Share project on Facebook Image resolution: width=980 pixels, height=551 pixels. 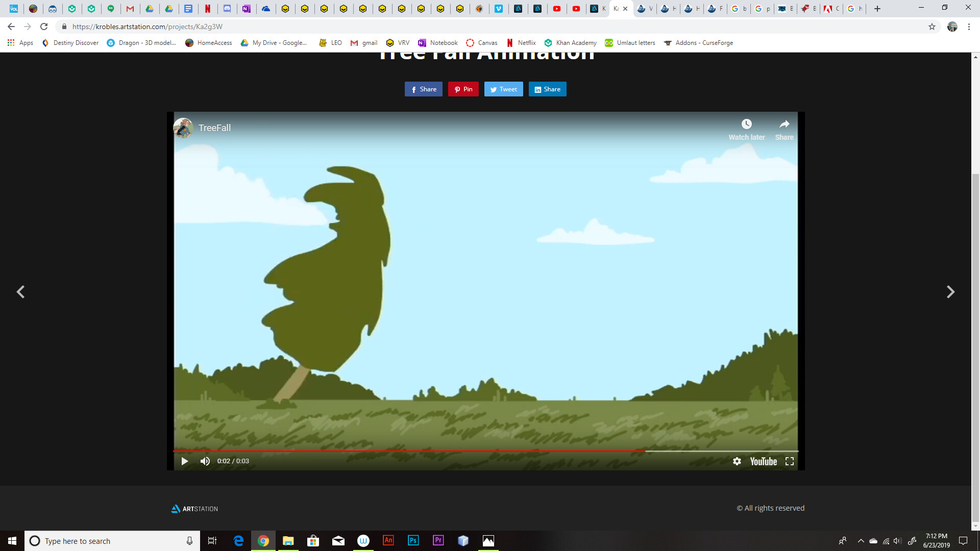[x=423, y=89]
